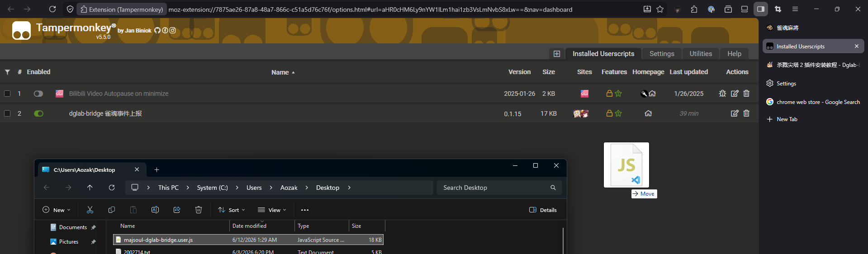The height and width of the screenshot is (254, 868).
Task: Select Pictures in the Explorer navigation pane
Action: (69, 242)
